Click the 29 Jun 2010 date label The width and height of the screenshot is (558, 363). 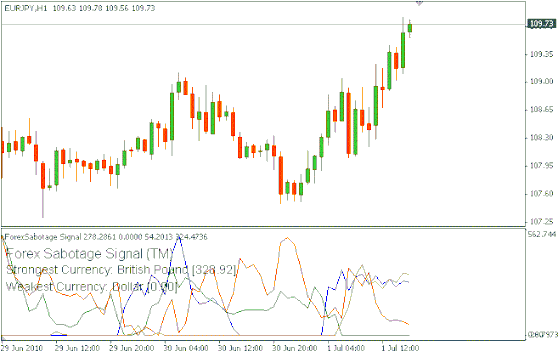[22, 348]
